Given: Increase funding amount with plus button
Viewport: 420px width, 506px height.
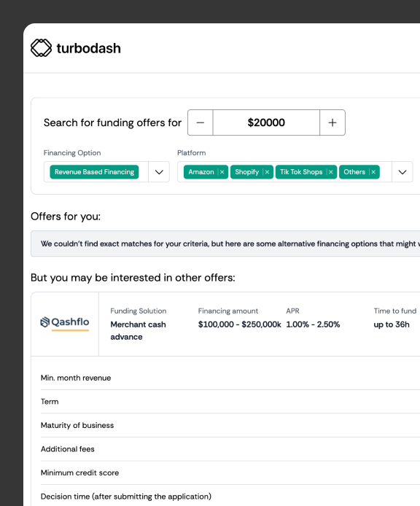Looking at the screenshot, I should (x=332, y=122).
